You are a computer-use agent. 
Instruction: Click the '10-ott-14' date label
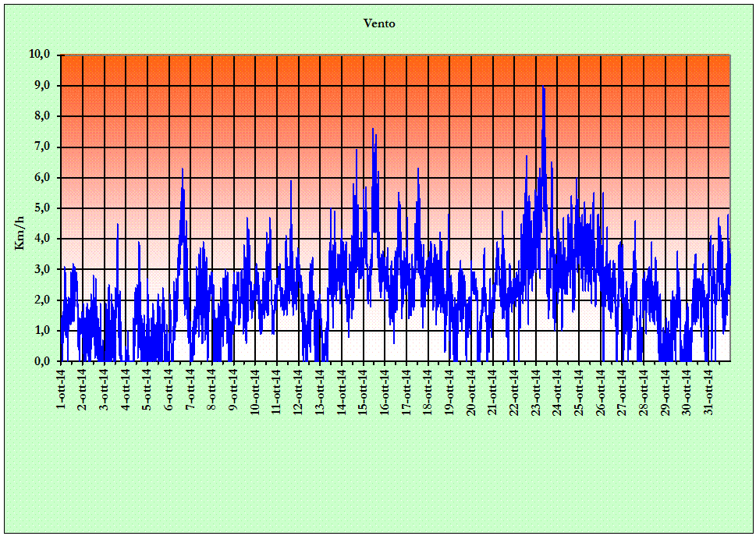pos(256,392)
